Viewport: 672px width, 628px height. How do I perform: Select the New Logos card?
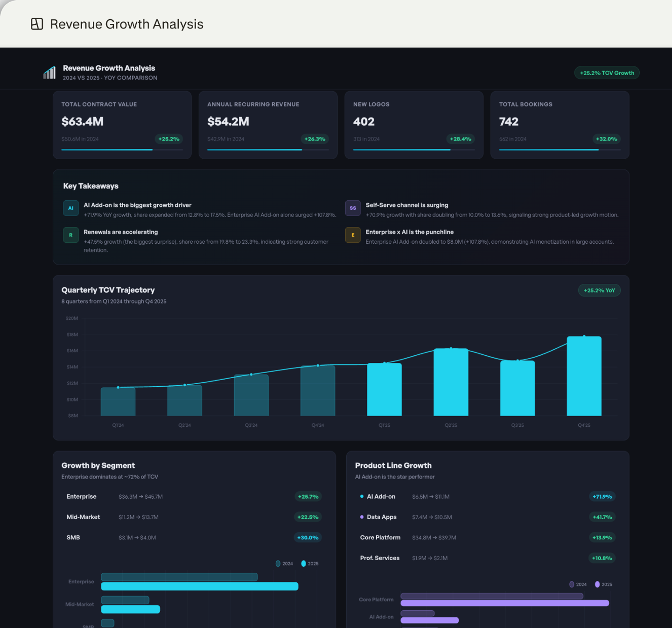414,125
